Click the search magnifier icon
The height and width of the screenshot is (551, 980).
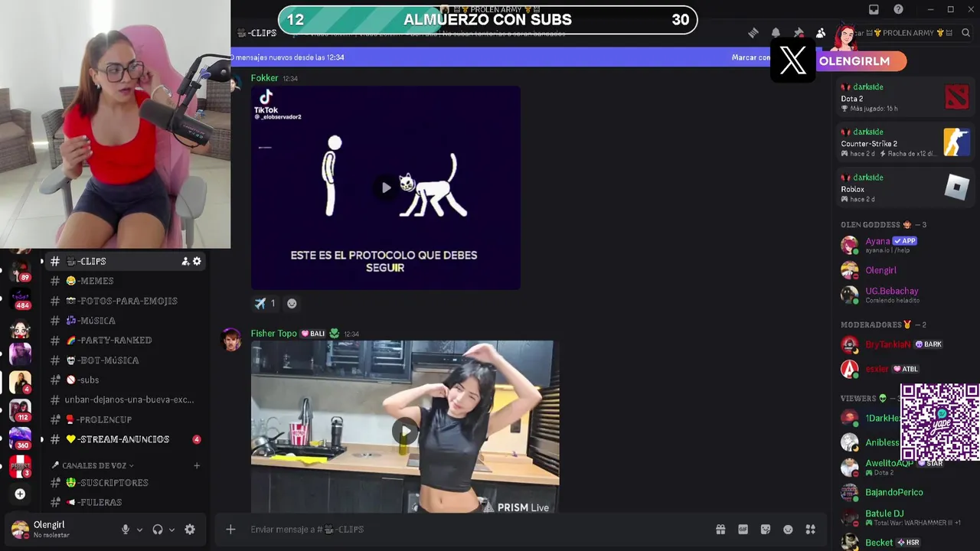pos(965,33)
